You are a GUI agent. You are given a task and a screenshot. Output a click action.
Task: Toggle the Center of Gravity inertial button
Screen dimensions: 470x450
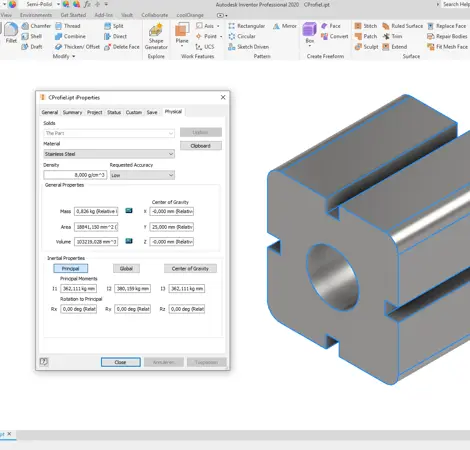click(x=190, y=268)
